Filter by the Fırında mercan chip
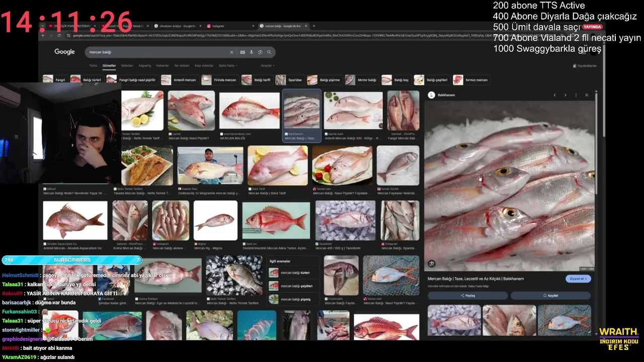This screenshot has height=362, width=644. click(x=219, y=80)
